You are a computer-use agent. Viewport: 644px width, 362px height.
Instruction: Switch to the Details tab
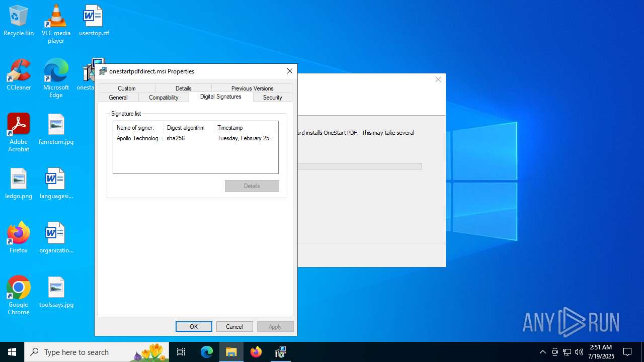click(x=184, y=88)
